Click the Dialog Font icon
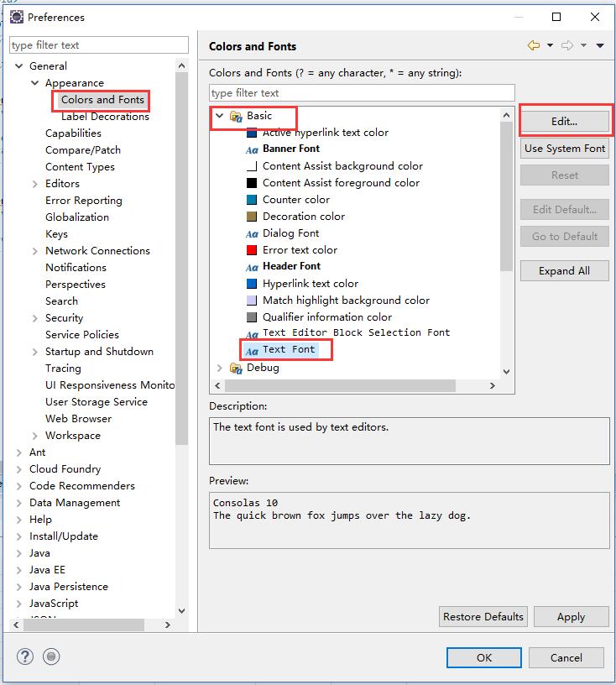The width and height of the screenshot is (616, 685). pos(252,233)
